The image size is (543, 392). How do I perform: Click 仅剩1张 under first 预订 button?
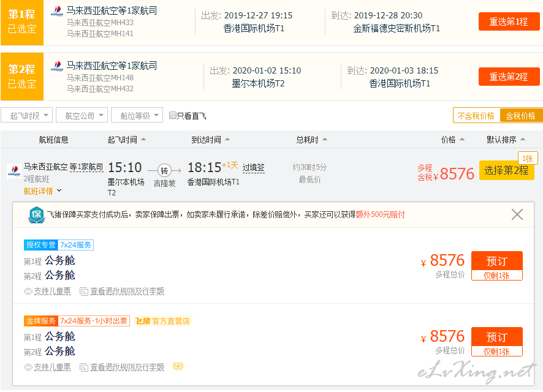[497, 276]
